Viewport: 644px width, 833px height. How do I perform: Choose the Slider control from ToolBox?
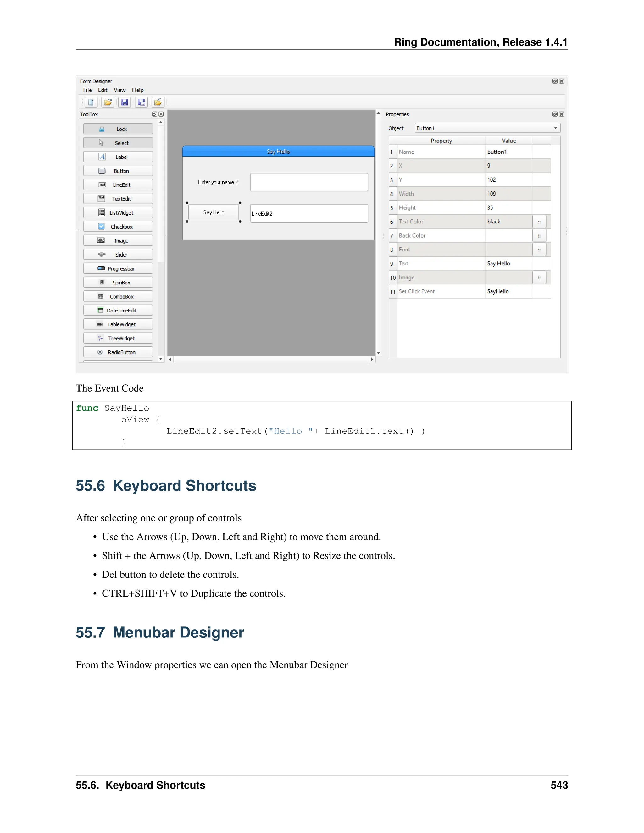click(118, 254)
